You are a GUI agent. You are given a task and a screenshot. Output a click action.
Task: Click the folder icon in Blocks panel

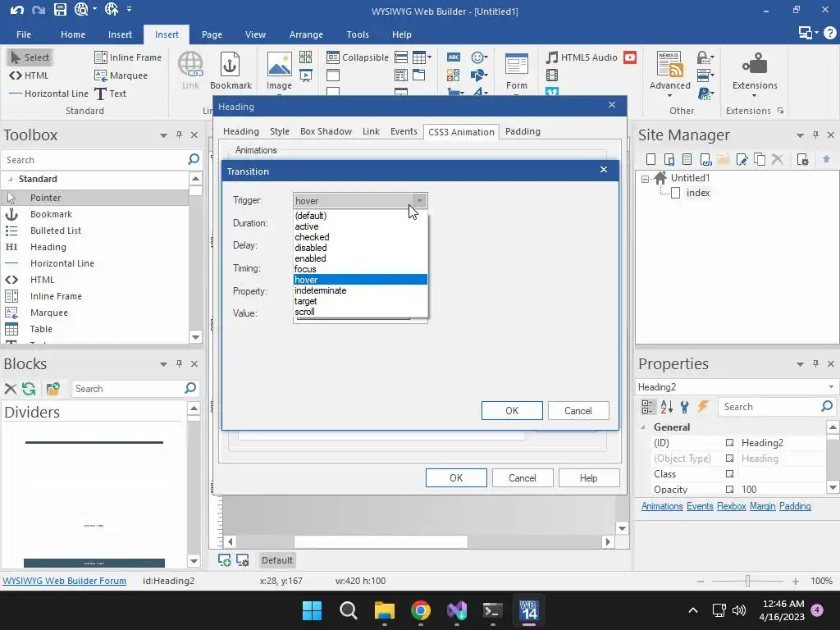coord(53,388)
